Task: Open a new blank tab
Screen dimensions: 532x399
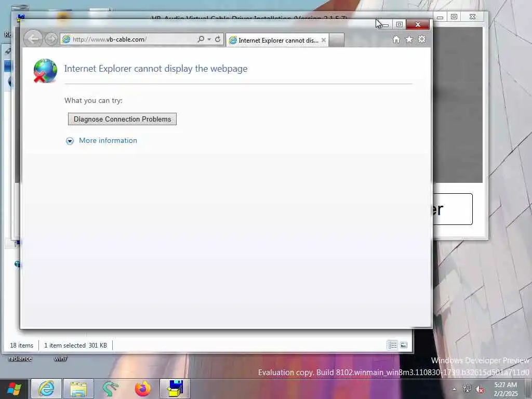Action: [337, 40]
